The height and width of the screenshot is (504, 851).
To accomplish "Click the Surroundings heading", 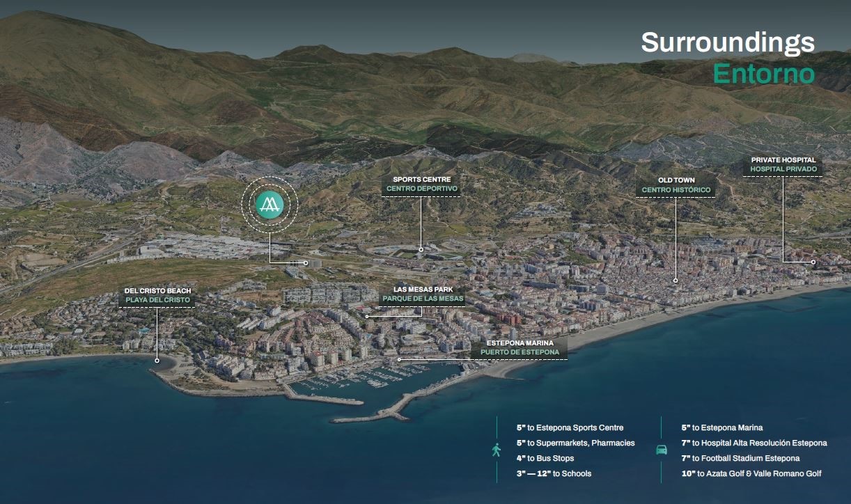I will click(728, 42).
